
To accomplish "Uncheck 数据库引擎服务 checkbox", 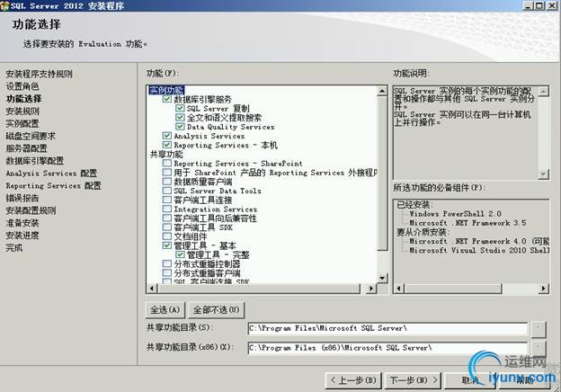I will pyautogui.click(x=166, y=99).
